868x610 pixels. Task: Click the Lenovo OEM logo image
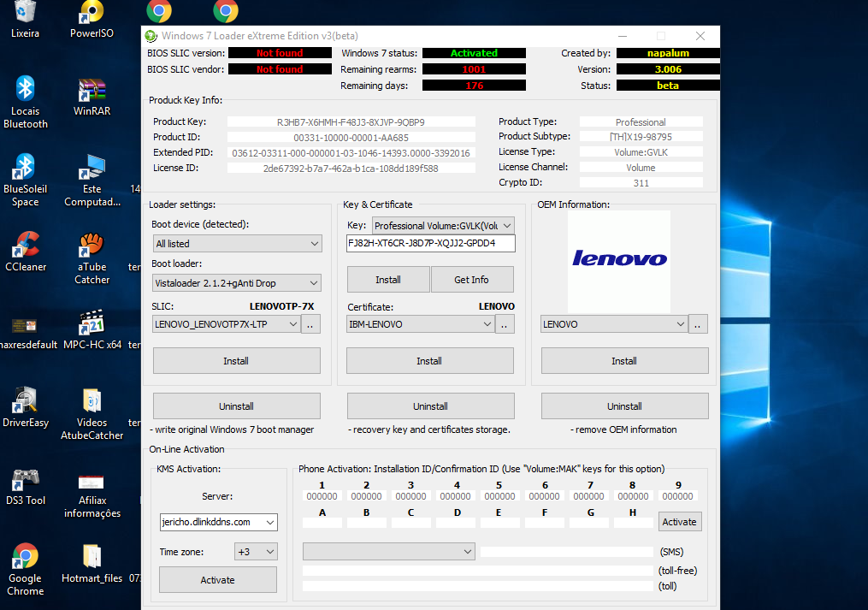[x=619, y=262]
